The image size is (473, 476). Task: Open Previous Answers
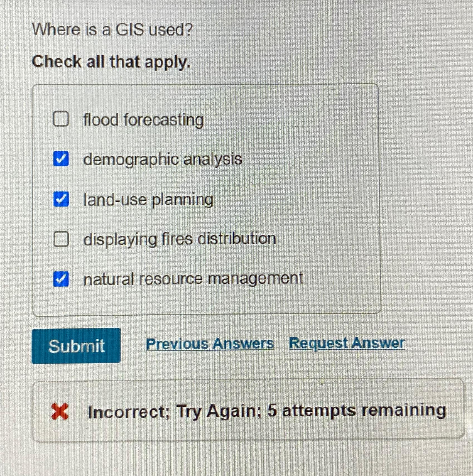tap(210, 344)
